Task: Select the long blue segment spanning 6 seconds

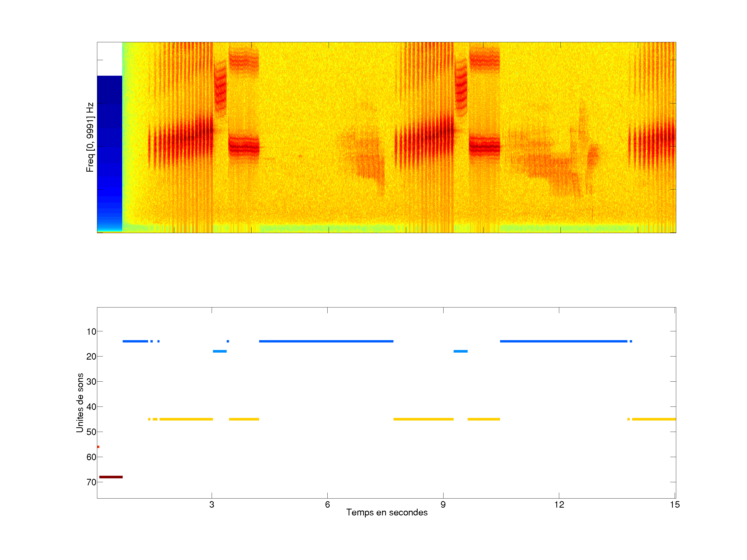Action: tap(326, 341)
